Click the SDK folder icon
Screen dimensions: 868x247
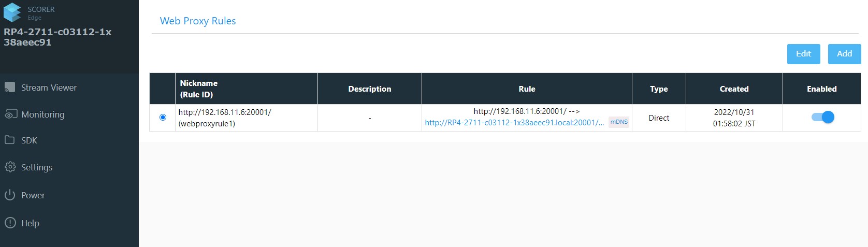pos(10,140)
